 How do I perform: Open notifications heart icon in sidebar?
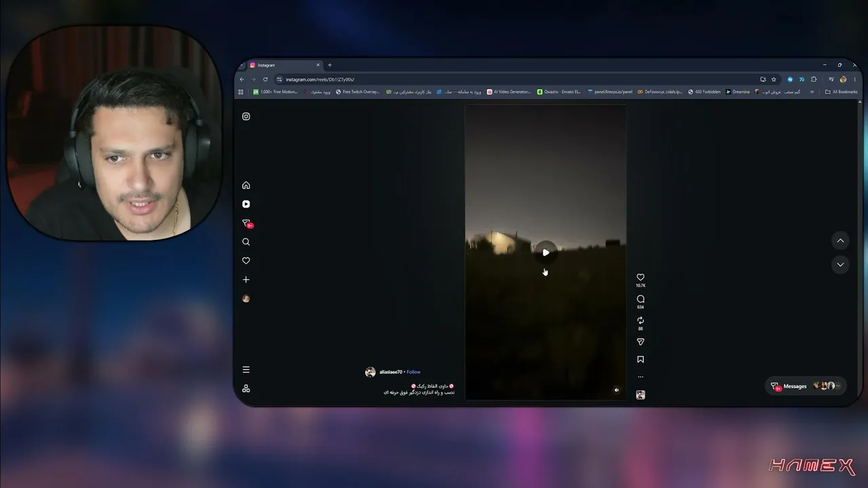(246, 261)
